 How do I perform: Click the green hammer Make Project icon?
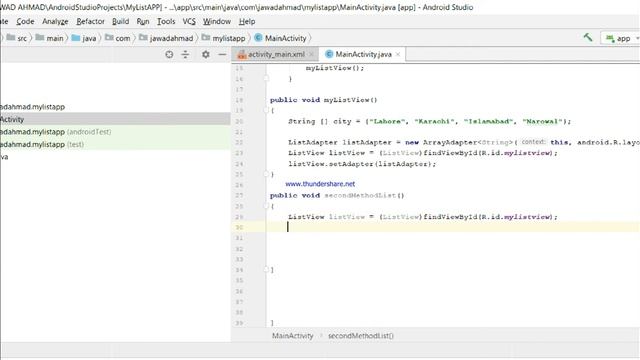(x=588, y=38)
